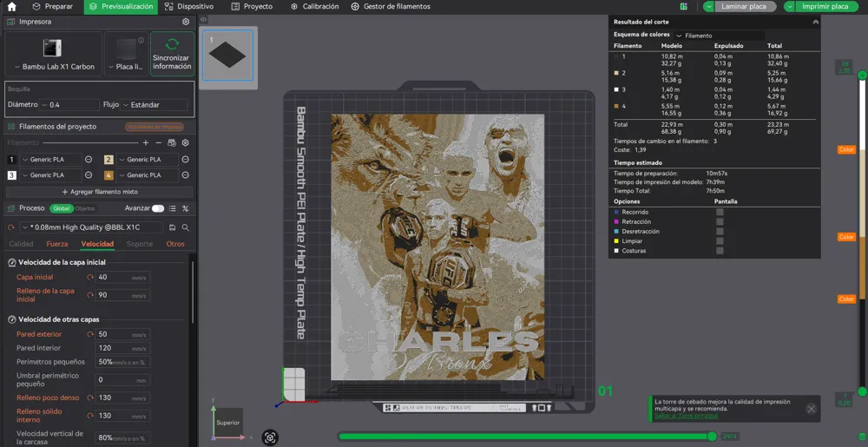Open printer settings gear icon
The image size is (868, 447).
[186, 22]
